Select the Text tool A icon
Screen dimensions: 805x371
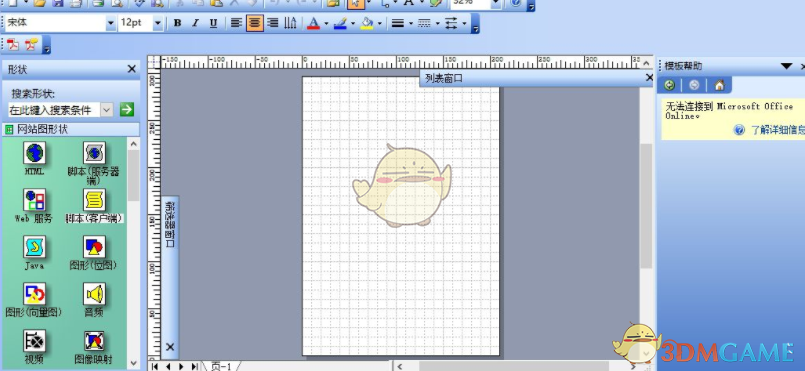click(x=409, y=3)
